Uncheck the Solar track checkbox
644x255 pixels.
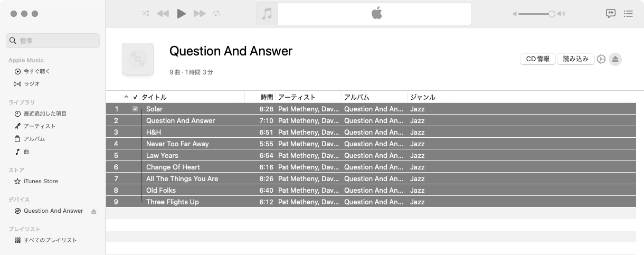tap(135, 109)
